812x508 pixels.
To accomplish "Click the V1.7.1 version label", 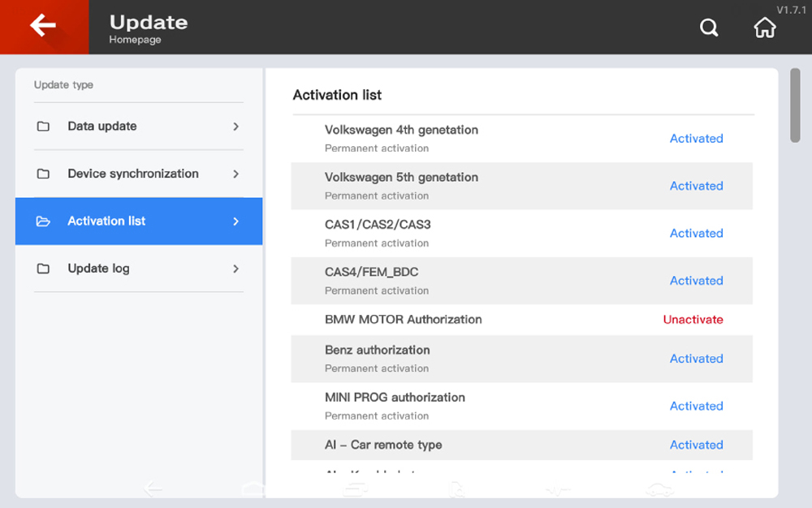I will tap(791, 10).
